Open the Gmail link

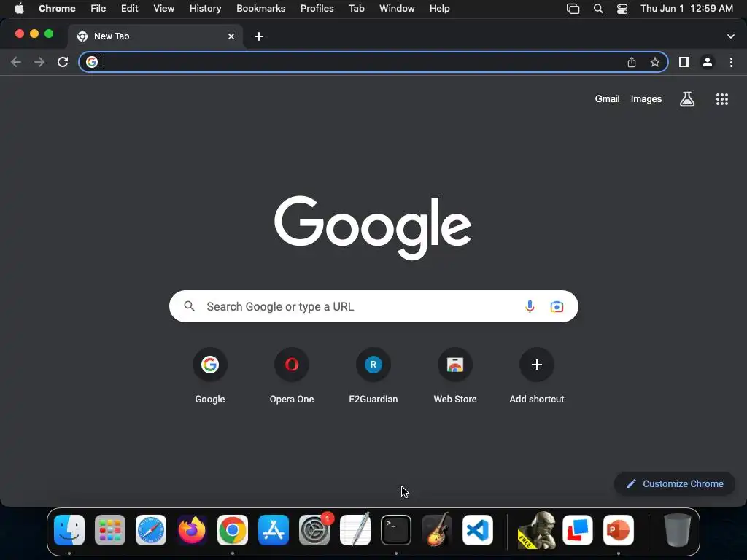607,99
